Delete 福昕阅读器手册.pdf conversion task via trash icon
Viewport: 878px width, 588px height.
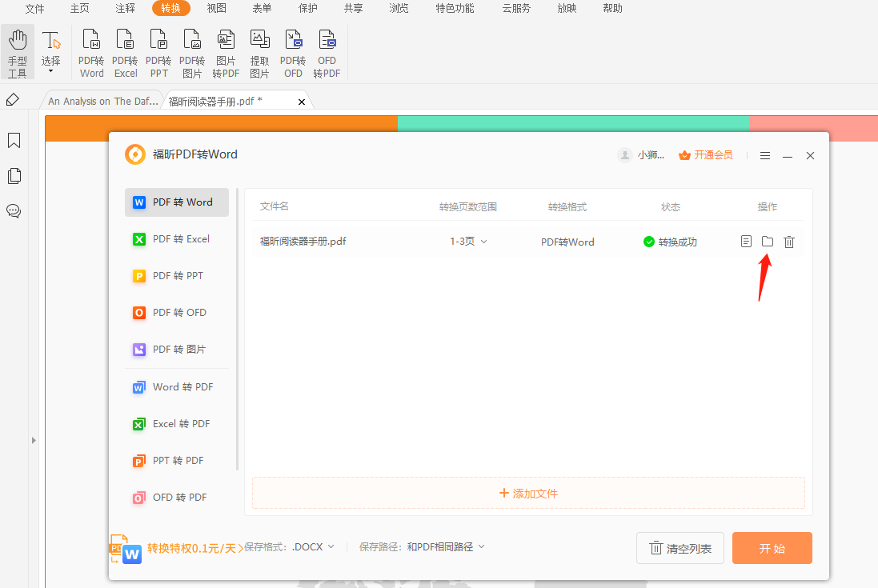tap(789, 241)
